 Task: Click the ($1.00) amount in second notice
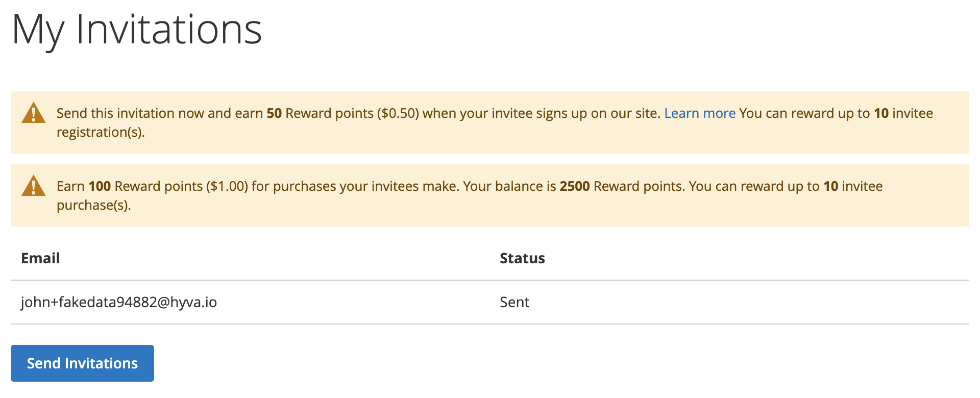tap(227, 186)
